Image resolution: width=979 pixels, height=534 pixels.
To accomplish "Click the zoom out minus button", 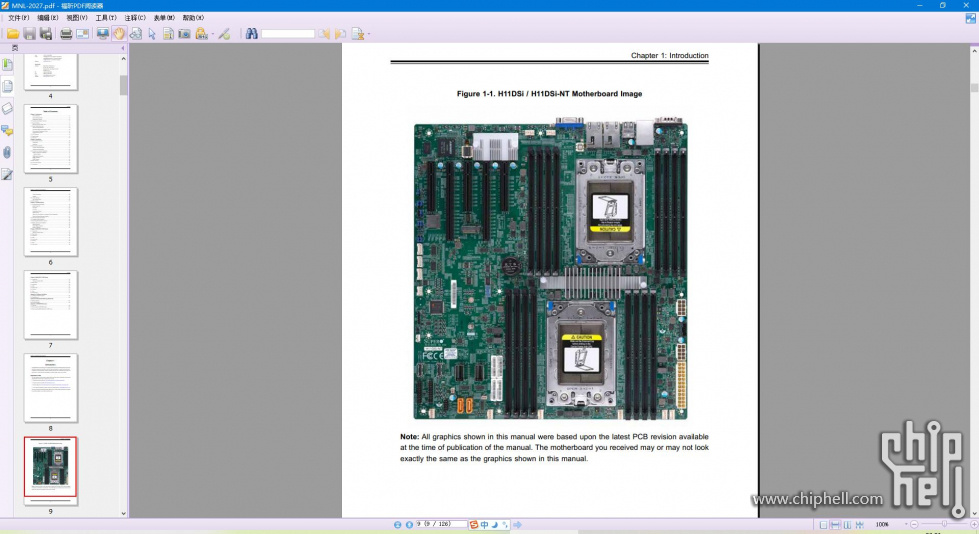I will coord(914,525).
